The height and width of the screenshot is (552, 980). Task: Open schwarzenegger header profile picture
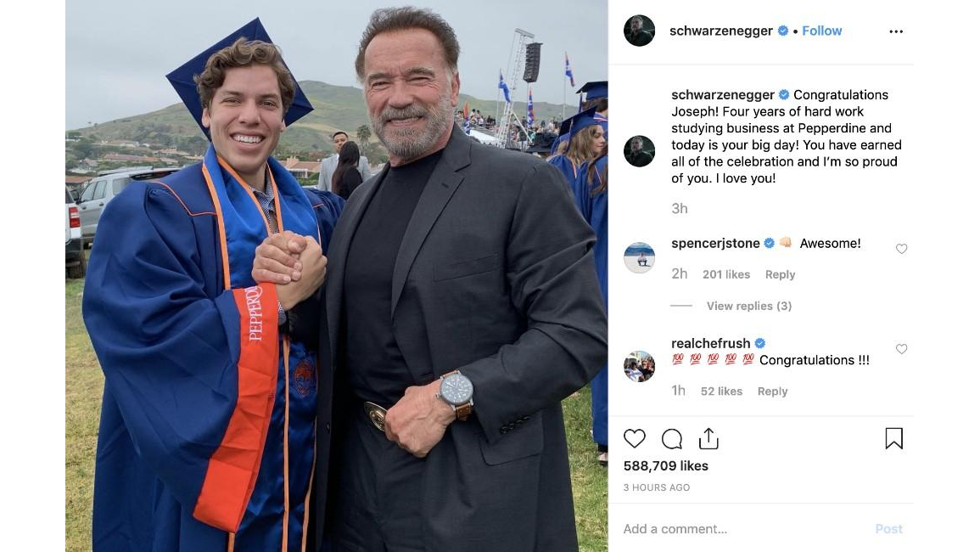click(x=640, y=31)
